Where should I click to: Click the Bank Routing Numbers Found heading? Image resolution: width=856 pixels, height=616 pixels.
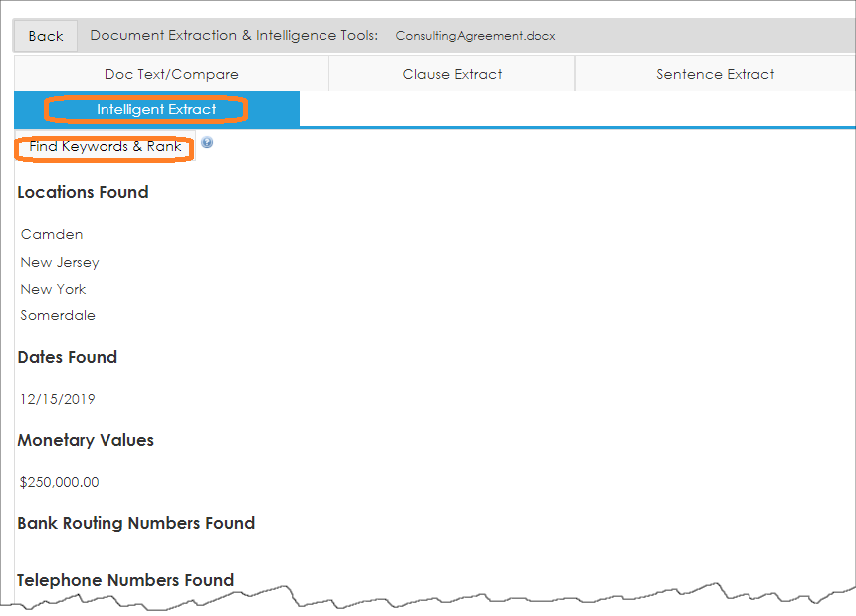click(136, 523)
